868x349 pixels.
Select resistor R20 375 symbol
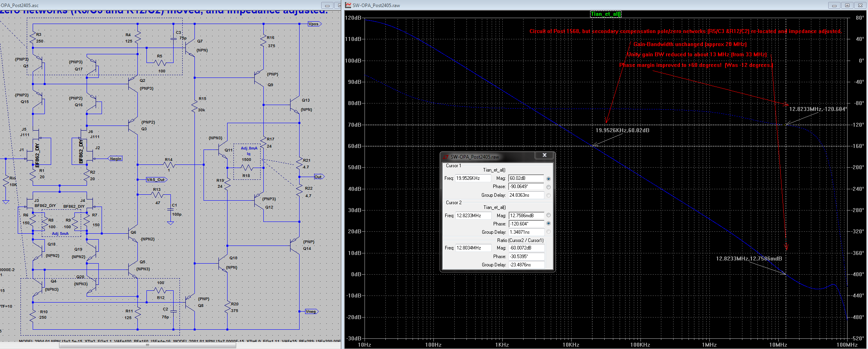tap(228, 307)
